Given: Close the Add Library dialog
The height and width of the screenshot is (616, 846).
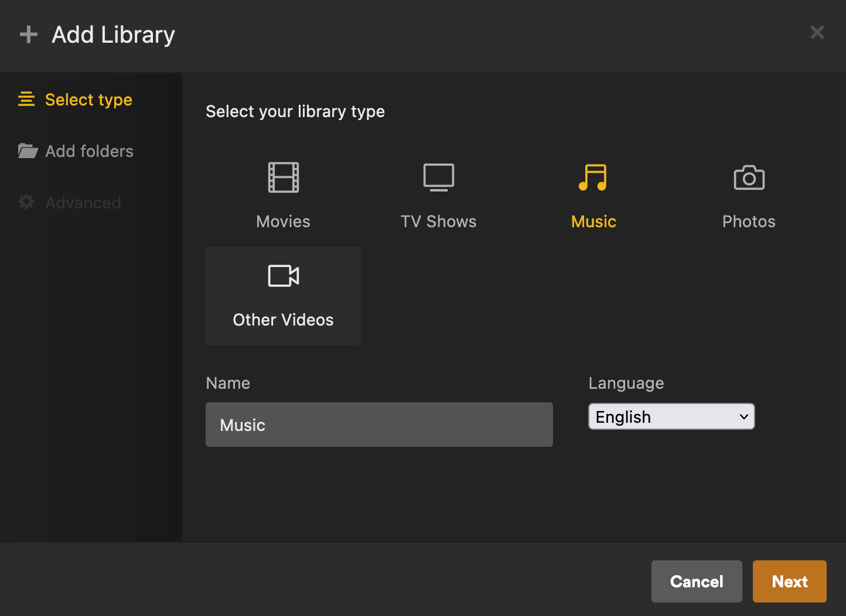Looking at the screenshot, I should [817, 32].
